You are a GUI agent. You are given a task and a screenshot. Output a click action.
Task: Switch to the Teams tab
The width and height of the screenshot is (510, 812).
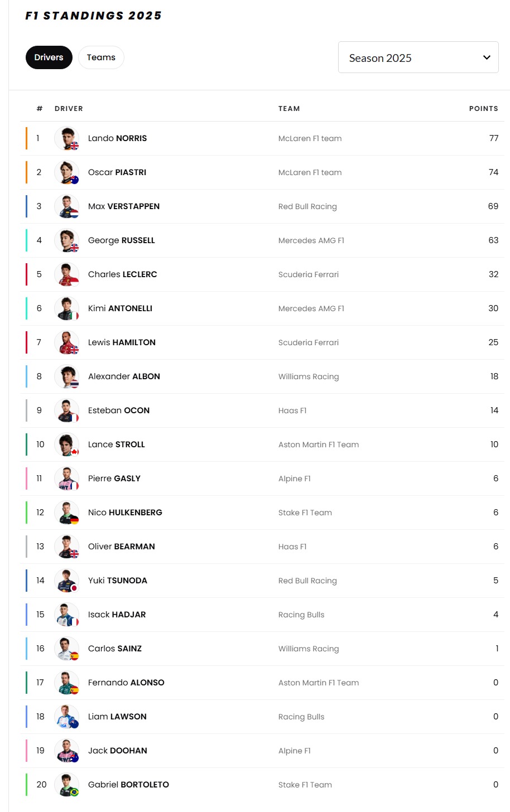point(101,57)
